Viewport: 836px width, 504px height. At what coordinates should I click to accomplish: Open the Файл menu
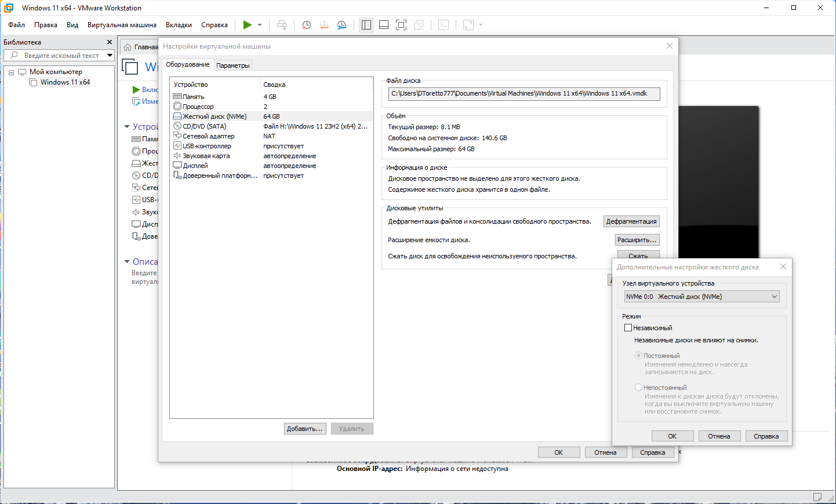pyautogui.click(x=16, y=25)
